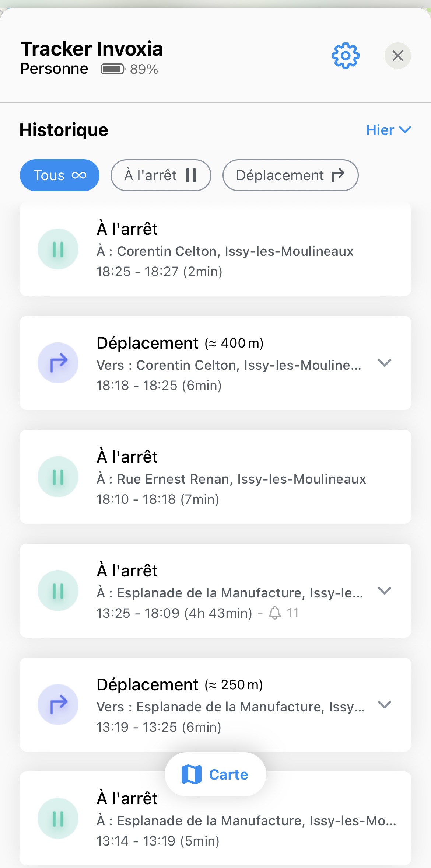Expand the 400 m Déplacement entry
431x868 pixels.
click(x=385, y=363)
